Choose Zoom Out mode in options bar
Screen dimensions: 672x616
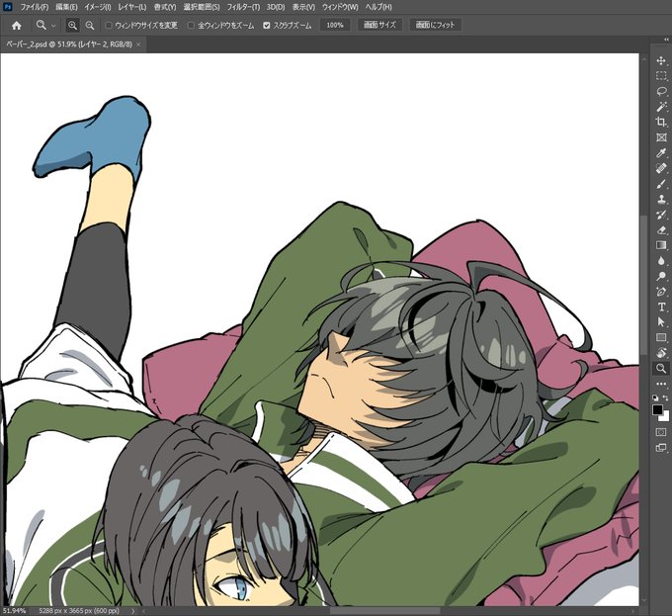(x=90, y=26)
